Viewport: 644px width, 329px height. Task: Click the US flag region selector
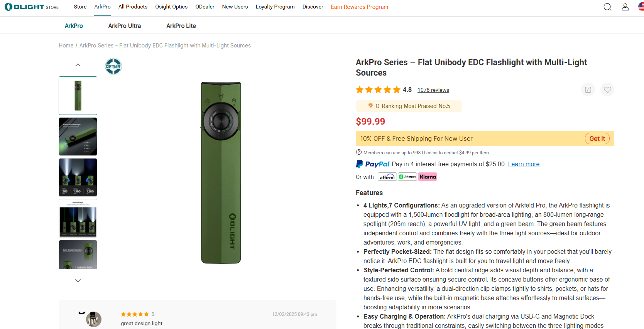pyautogui.click(x=641, y=7)
